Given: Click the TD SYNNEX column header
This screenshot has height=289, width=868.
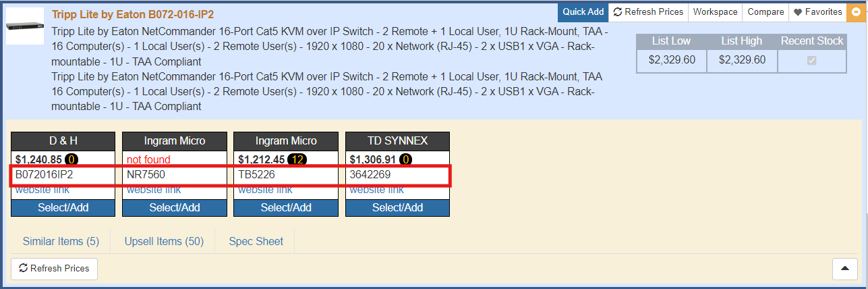Looking at the screenshot, I should [397, 141].
